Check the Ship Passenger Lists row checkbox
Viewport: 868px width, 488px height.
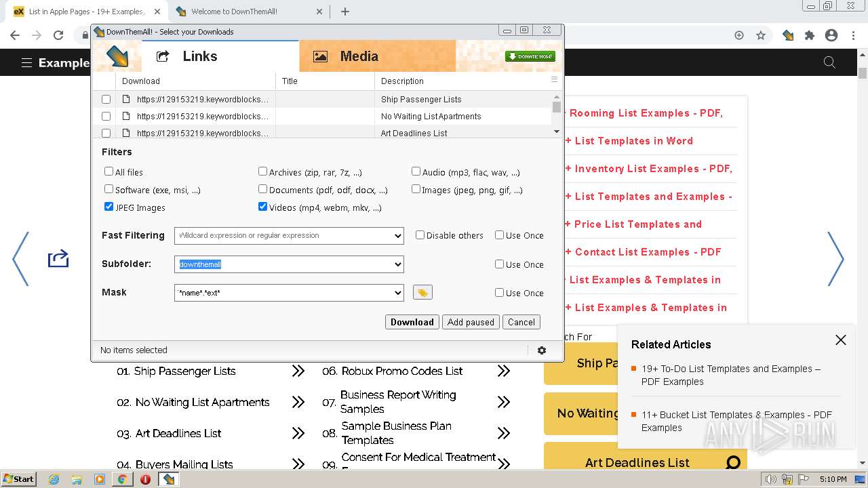(x=106, y=99)
